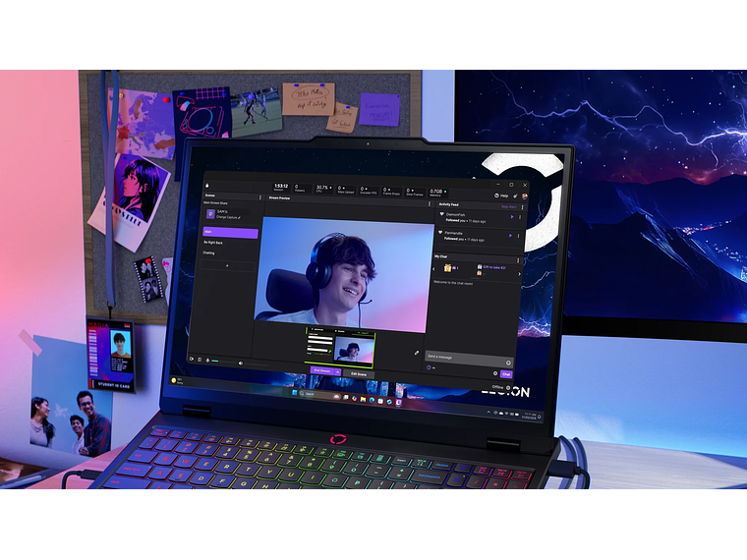
Task: Click the pencil edit icon below preview
Action: [x=416, y=353]
